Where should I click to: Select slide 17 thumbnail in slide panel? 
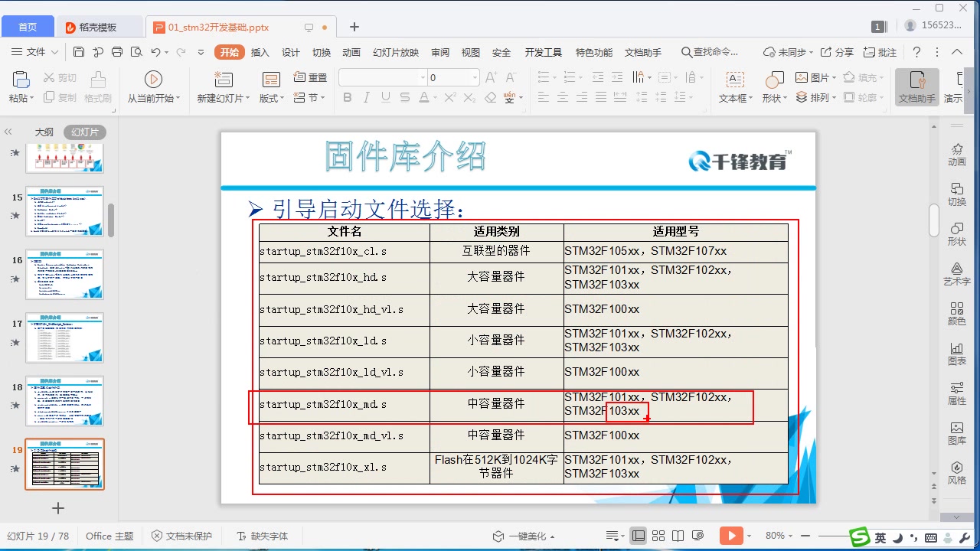(x=65, y=338)
